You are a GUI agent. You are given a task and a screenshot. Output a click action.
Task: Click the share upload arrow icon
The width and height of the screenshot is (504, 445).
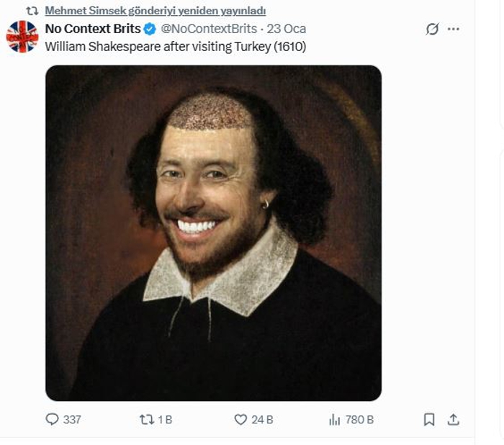454,419
